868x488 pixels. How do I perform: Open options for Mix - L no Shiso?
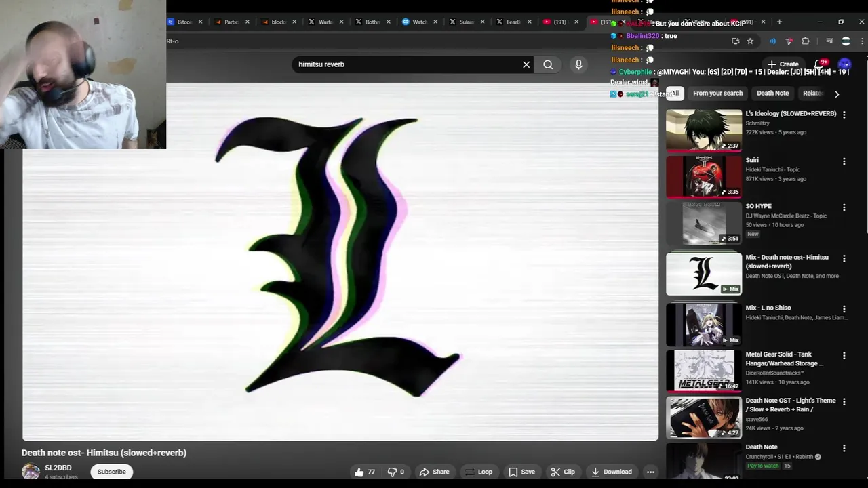pyautogui.click(x=844, y=309)
